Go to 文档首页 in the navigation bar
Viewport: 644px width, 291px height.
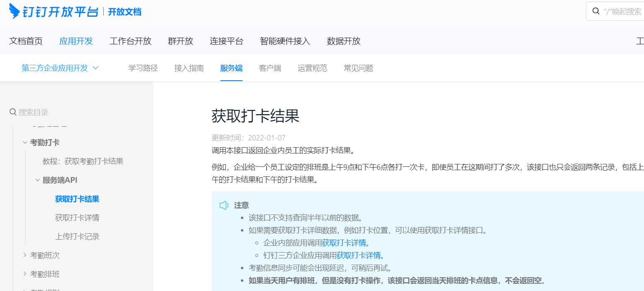point(26,41)
